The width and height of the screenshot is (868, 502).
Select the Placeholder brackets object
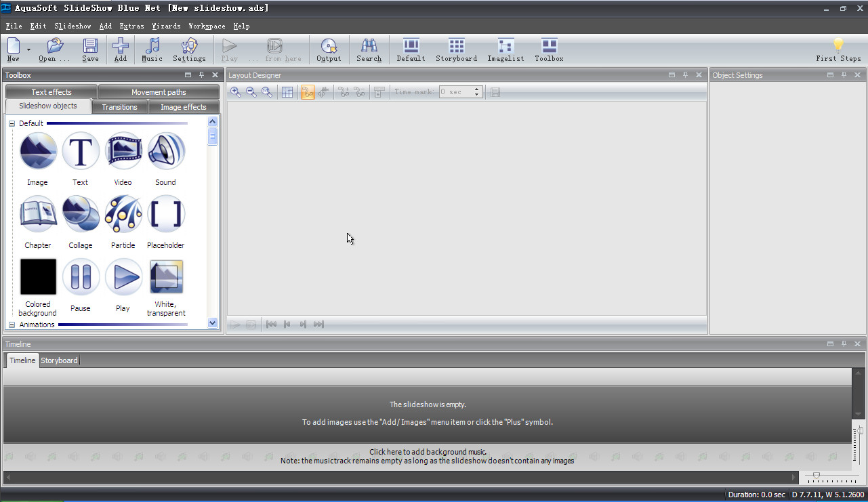coord(166,213)
